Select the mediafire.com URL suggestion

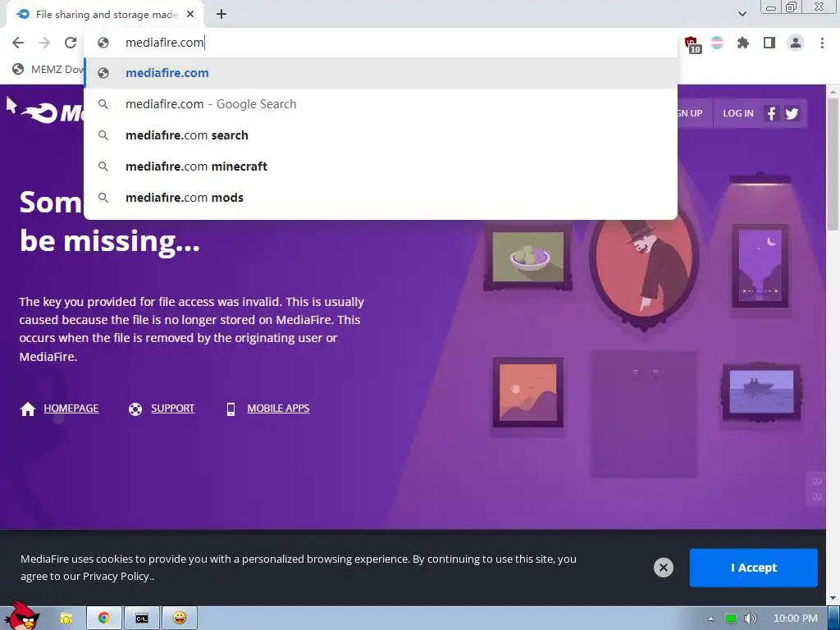click(381, 73)
